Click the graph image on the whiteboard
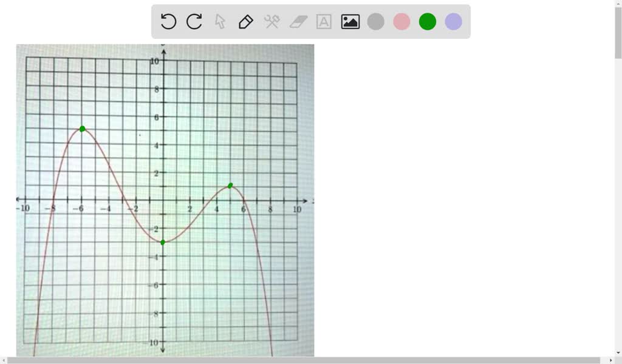This screenshot has width=622, height=364. pyautogui.click(x=165, y=200)
